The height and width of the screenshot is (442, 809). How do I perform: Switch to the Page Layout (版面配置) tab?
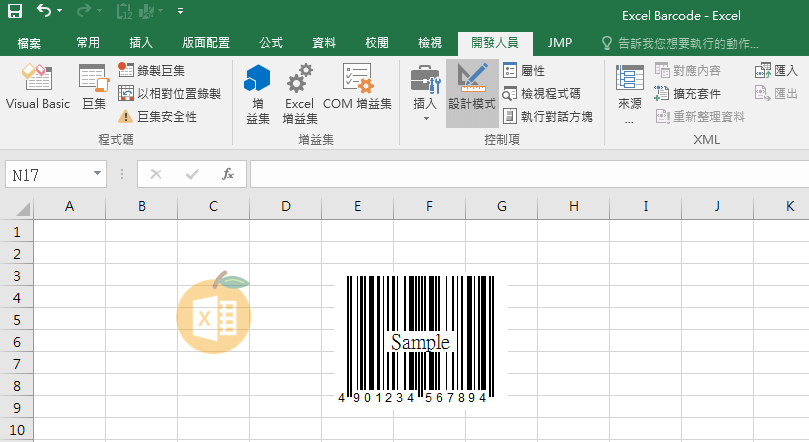pos(206,43)
